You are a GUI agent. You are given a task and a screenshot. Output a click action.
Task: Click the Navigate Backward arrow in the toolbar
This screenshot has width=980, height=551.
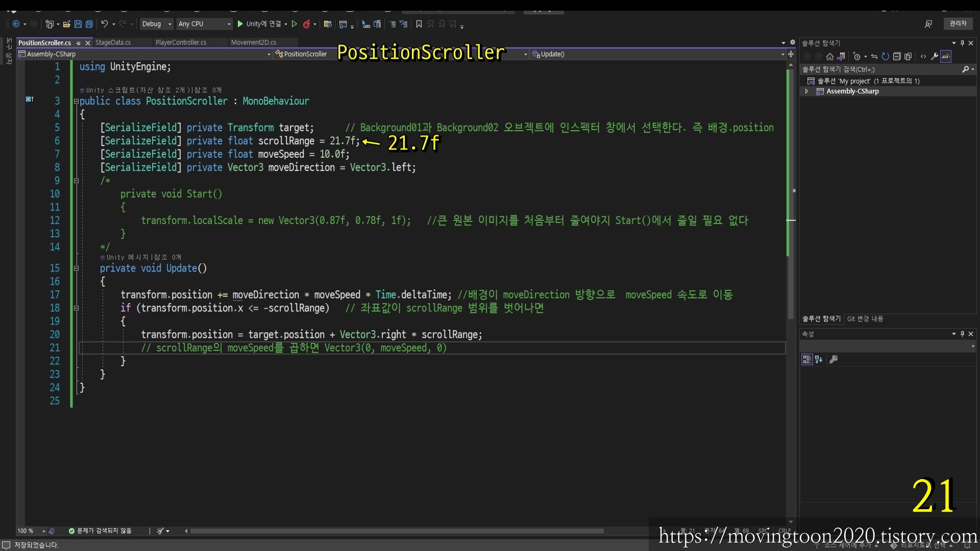tap(16, 24)
